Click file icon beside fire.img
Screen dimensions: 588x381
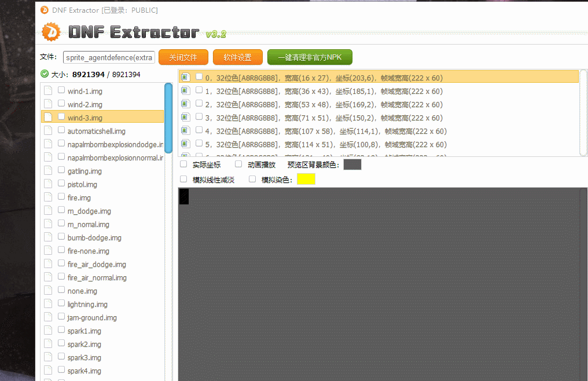pyautogui.click(x=48, y=197)
